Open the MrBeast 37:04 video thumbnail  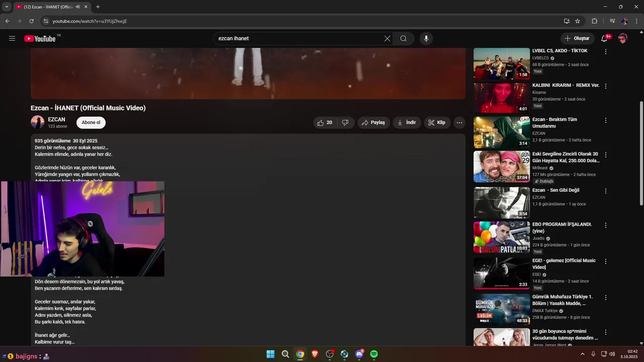coord(502,167)
